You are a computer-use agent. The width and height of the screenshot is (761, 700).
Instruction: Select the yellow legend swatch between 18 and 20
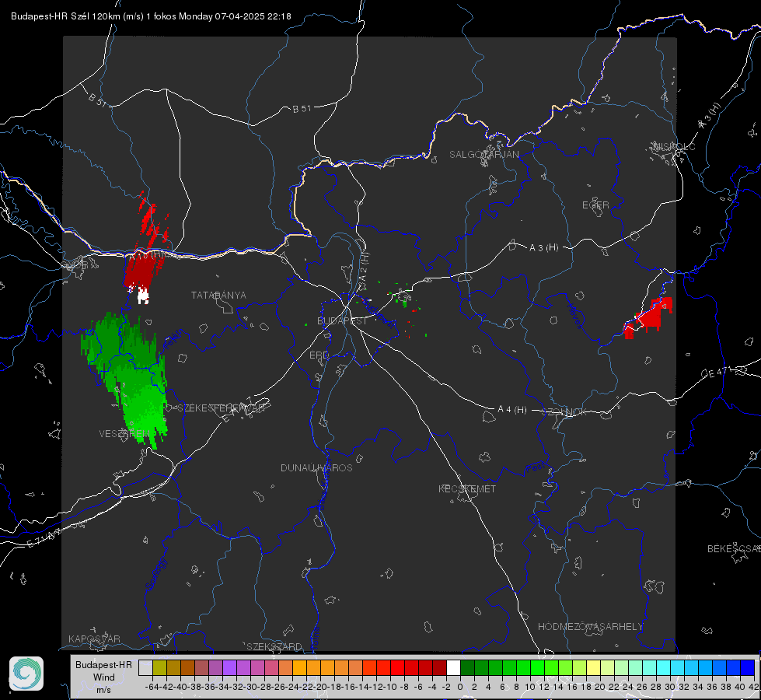pos(594,667)
